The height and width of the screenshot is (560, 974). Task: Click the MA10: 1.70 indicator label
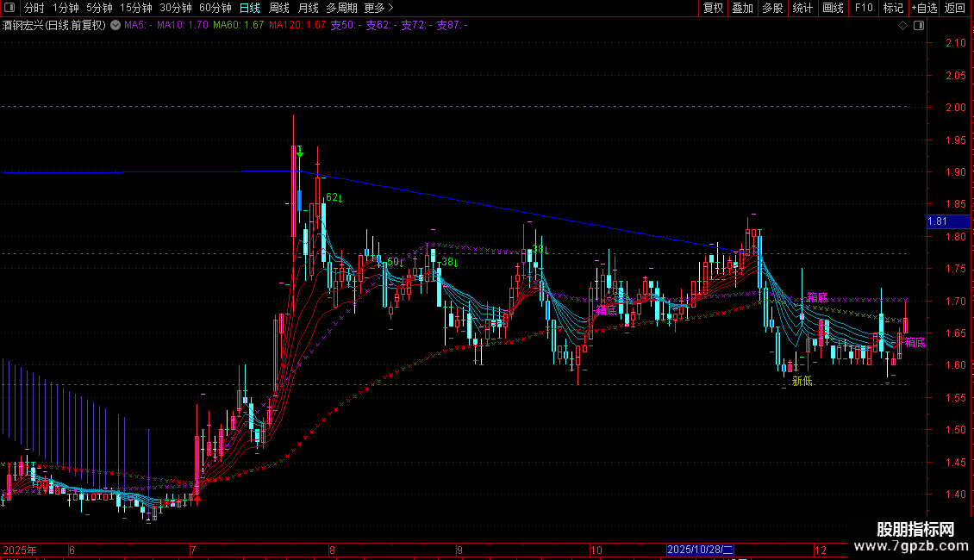183,26
